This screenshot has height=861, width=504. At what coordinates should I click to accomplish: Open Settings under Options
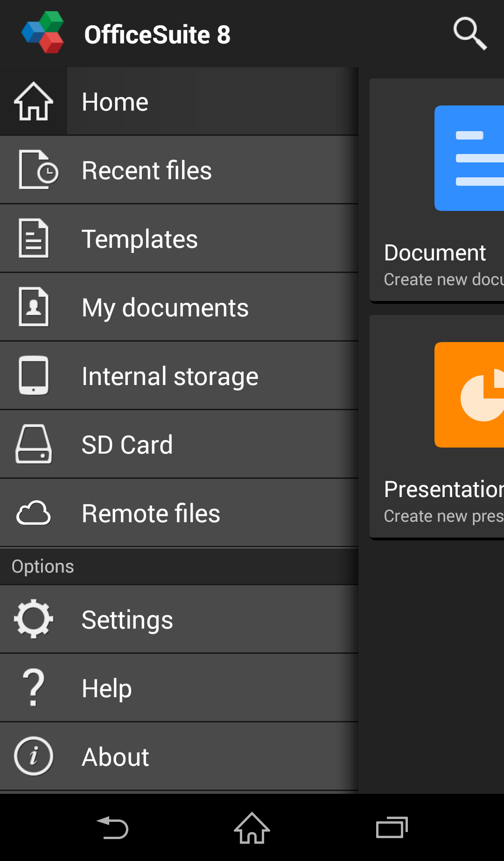179,619
